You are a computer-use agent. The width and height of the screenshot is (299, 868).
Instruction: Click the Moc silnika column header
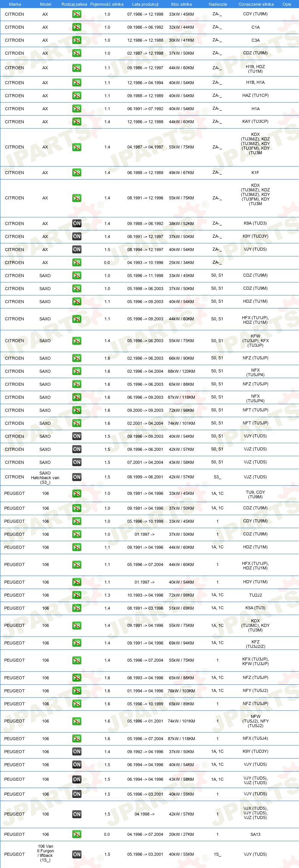[182, 4]
